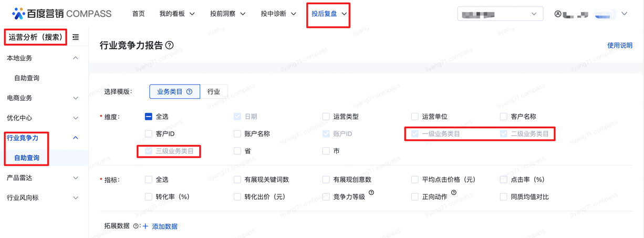This screenshot has height=238, width=644.
Task: Click the info icon next to 正向动作
Action: pos(454,193)
